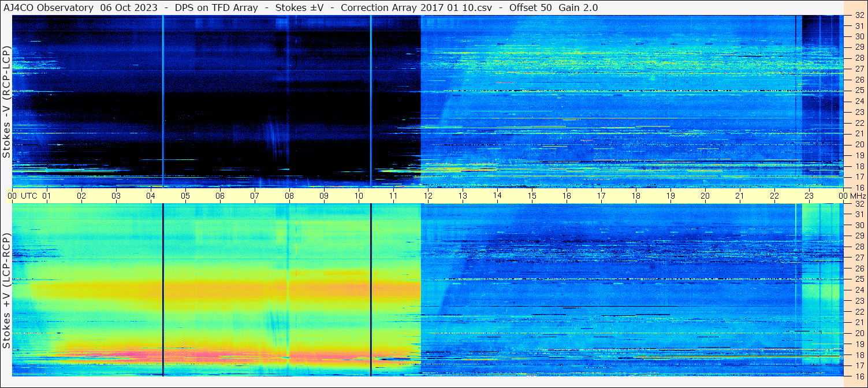Click '25' MHz tick of Stokes -V panel
Image resolution: width=868 pixels, height=388 pixels.
tap(859, 91)
